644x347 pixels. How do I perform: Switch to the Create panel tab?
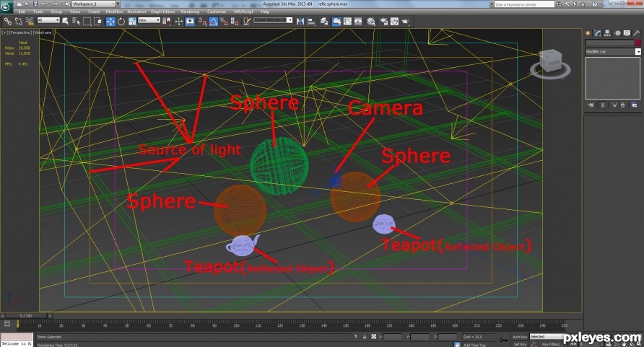[x=588, y=33]
